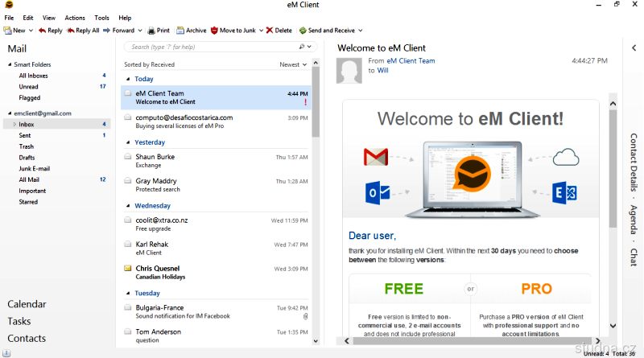Screen dimensions: 644x358
Task: Expand the right sidebar with chevron
Action: click(x=634, y=48)
